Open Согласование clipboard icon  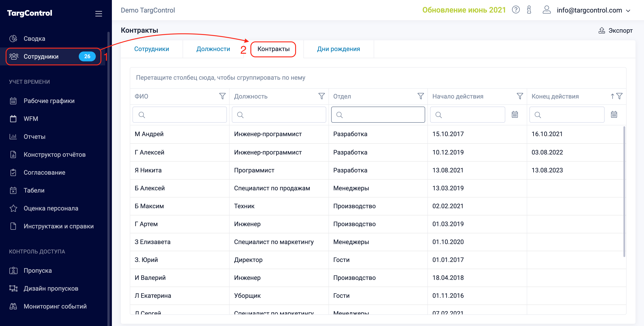point(13,172)
